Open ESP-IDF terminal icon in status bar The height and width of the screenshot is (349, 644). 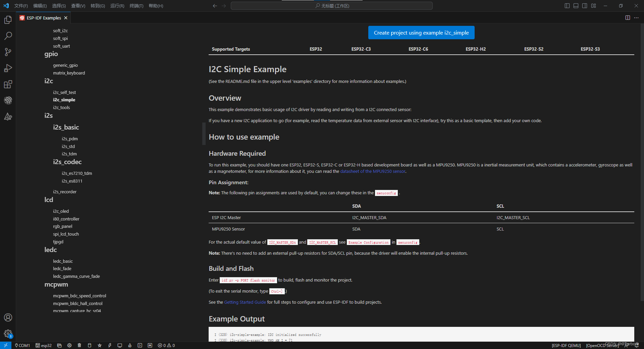pos(140,345)
